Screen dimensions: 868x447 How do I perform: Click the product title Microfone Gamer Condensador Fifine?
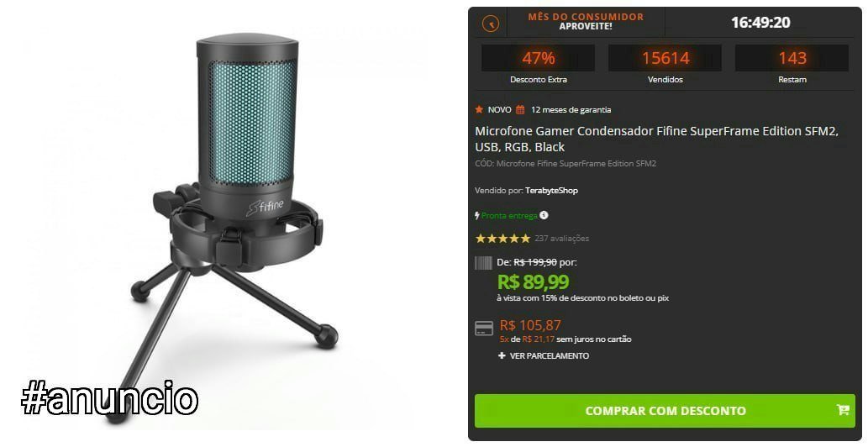tap(656, 139)
